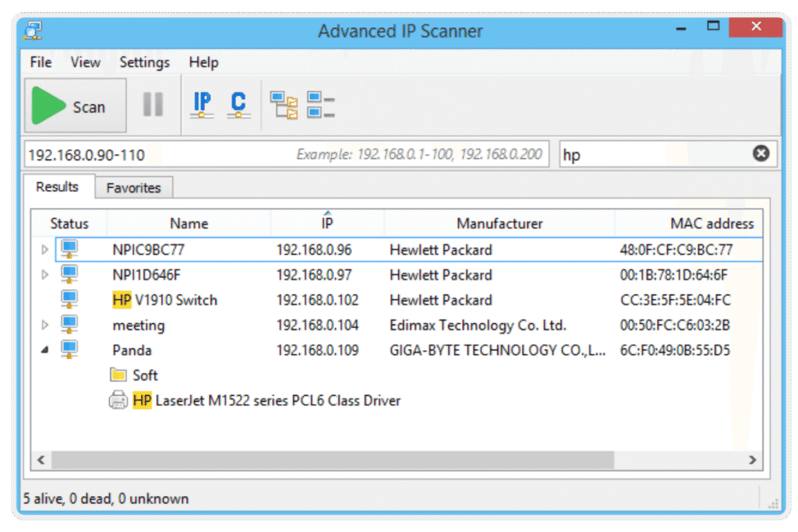Viewport: 798px width, 532px height.
Task: Click the 5 alive status bar text
Action: (106, 499)
